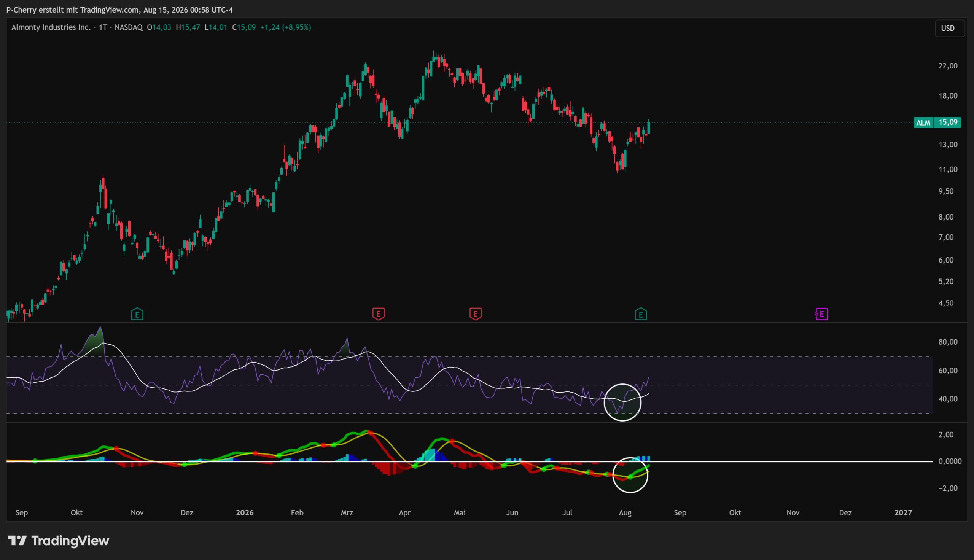The width and height of the screenshot is (974, 560).
Task: Click the chart caption with Aug 15, 2026 timestamp
Action: [119, 10]
